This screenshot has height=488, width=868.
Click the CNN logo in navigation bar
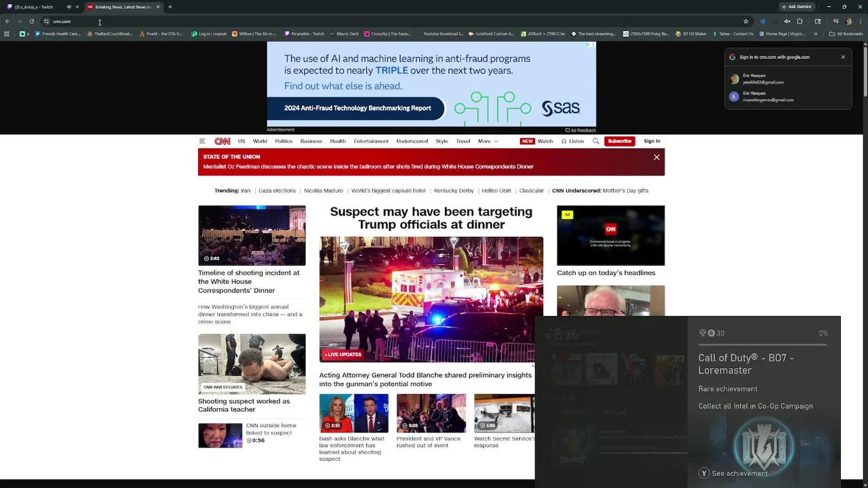pyautogui.click(x=222, y=141)
